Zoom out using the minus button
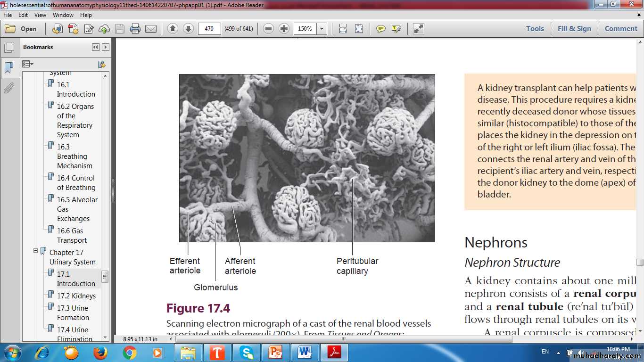The width and height of the screenshot is (644, 362). (x=268, y=29)
